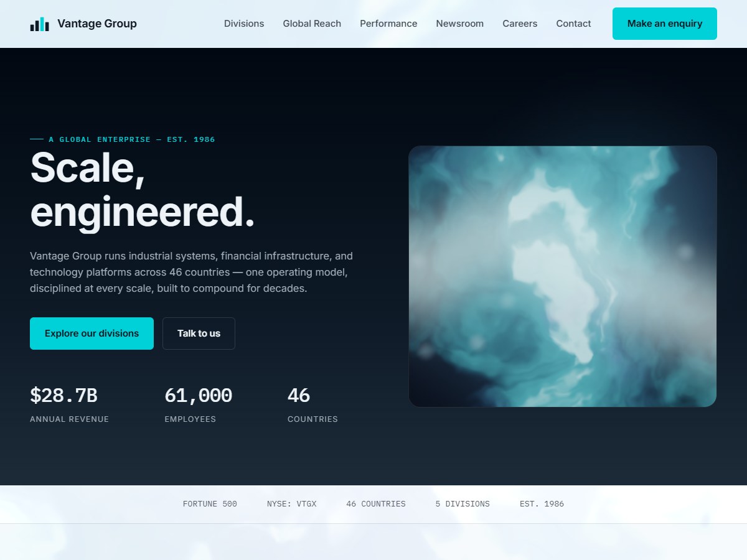Go to the Performance page
The height and width of the screenshot is (560, 747).
coord(388,24)
